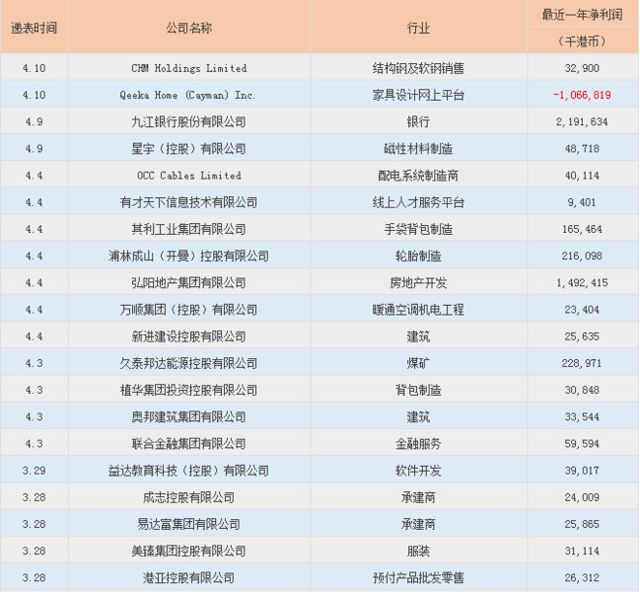
Task: Click the 递表时间 column header
Action: (x=34, y=28)
